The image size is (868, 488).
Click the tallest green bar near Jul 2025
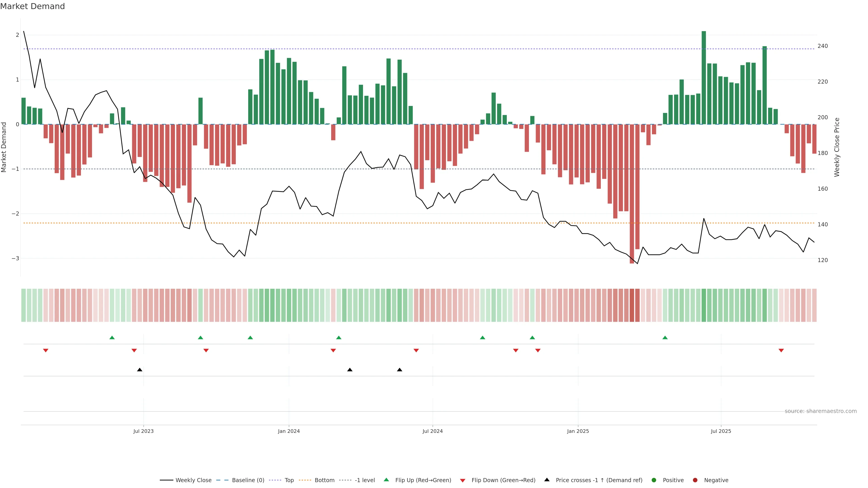click(704, 77)
